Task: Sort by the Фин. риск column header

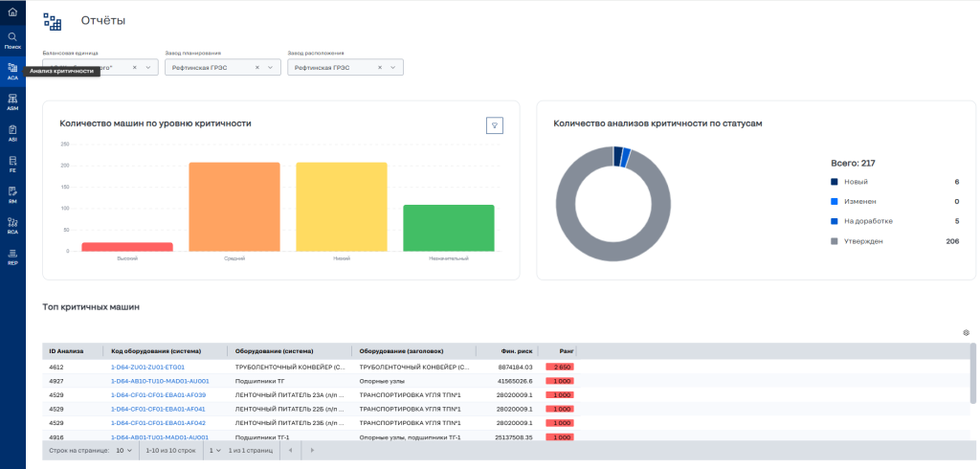Action: coord(516,351)
